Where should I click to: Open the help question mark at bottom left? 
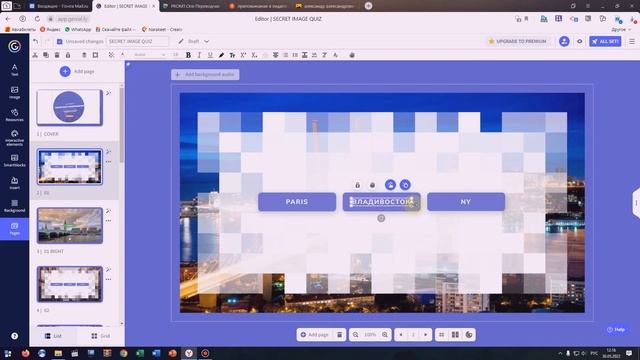point(14,336)
